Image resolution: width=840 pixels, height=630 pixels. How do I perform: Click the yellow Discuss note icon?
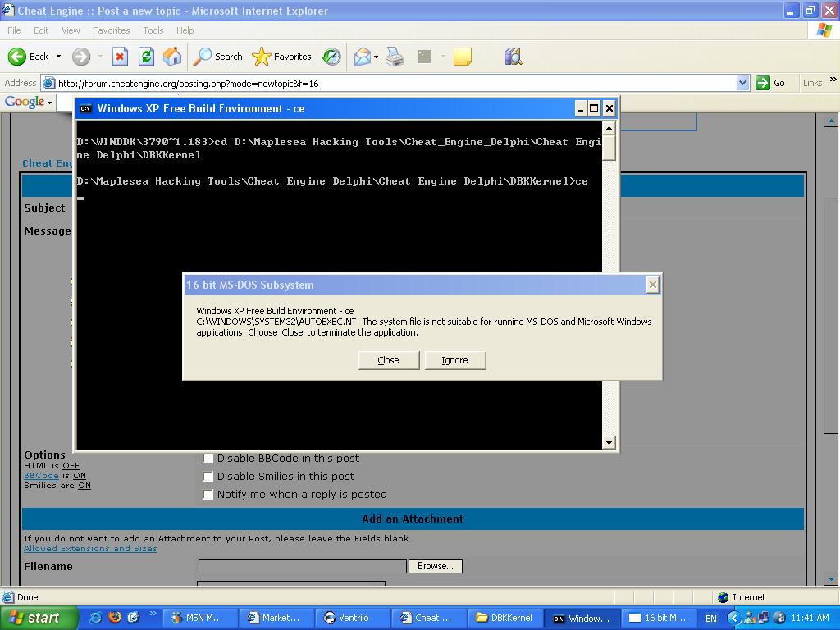coord(463,57)
